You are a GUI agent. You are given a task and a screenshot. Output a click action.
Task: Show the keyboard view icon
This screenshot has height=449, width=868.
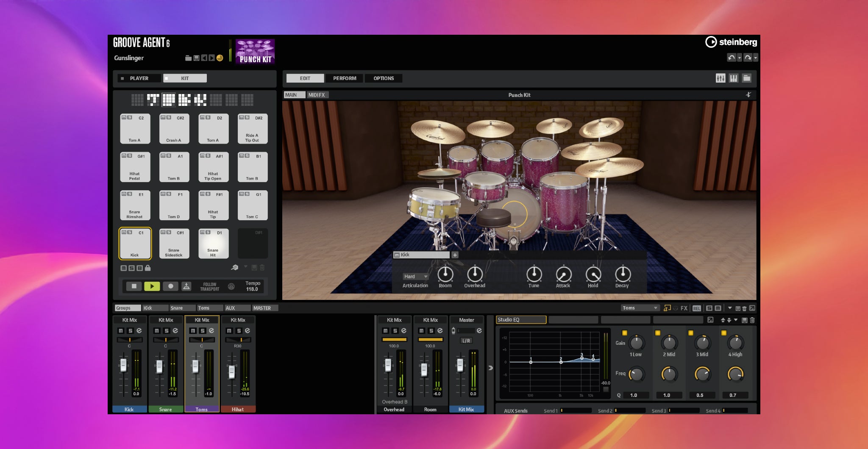[734, 78]
